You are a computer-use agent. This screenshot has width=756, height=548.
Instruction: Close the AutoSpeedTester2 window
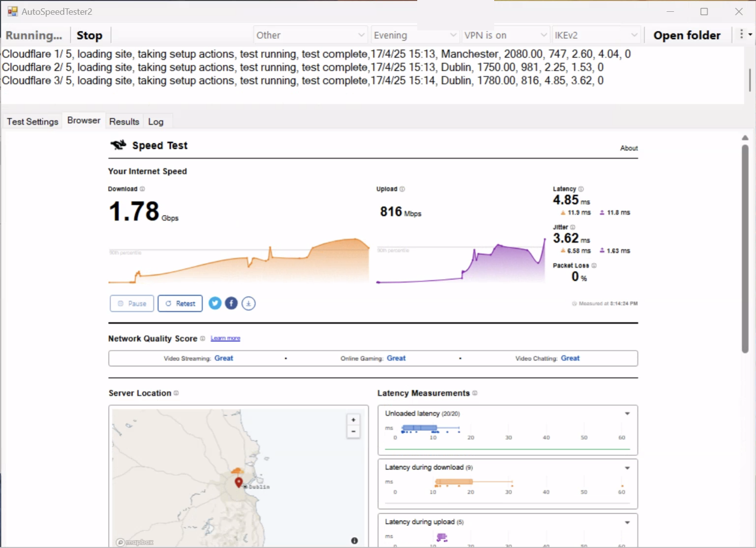click(739, 11)
